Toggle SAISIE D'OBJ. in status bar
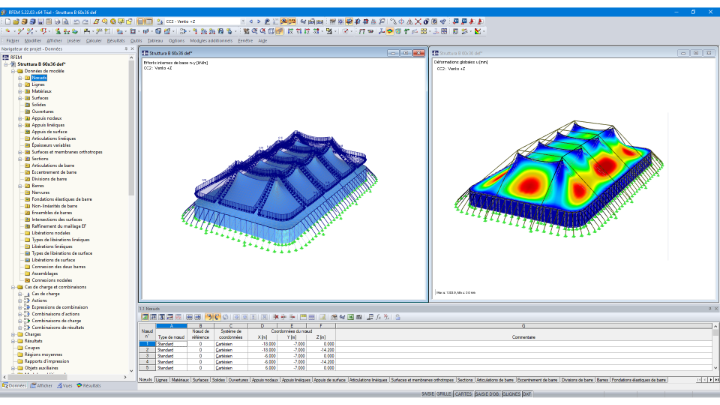The image size is (720, 405). 487,394
